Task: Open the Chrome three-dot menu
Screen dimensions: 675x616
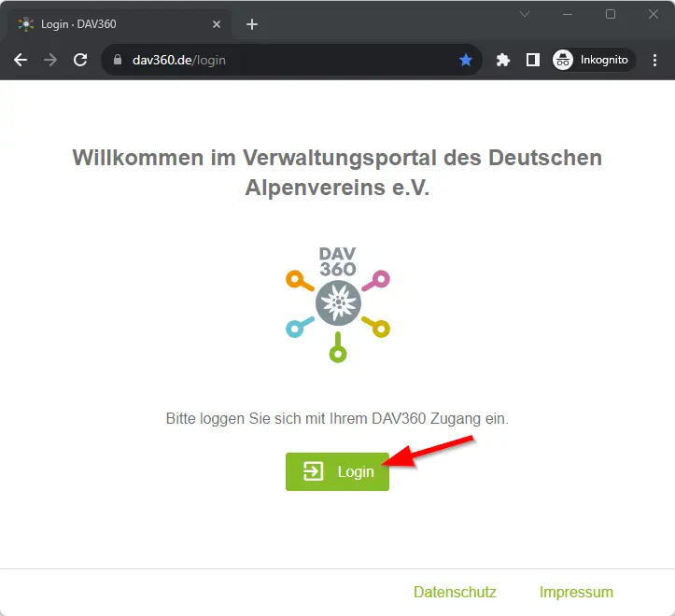Action: coord(654,60)
